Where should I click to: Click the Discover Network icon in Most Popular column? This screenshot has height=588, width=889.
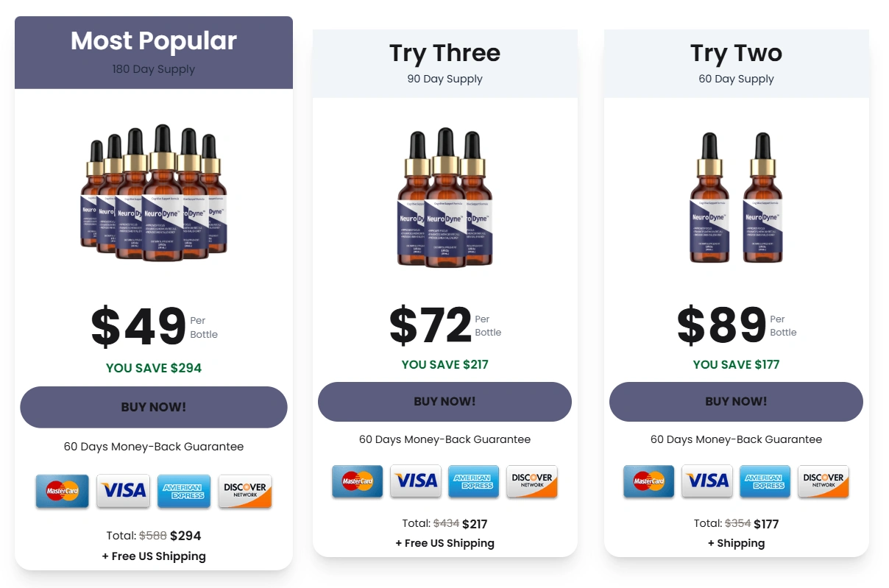click(x=244, y=492)
